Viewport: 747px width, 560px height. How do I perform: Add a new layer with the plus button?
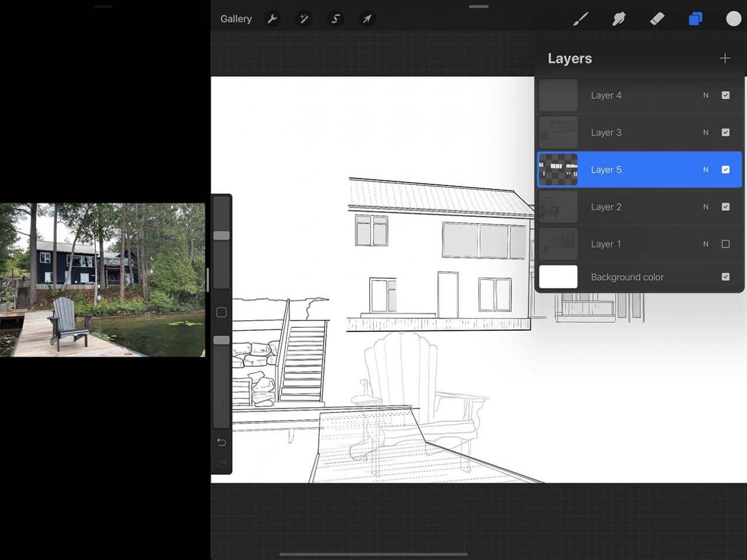pos(725,58)
